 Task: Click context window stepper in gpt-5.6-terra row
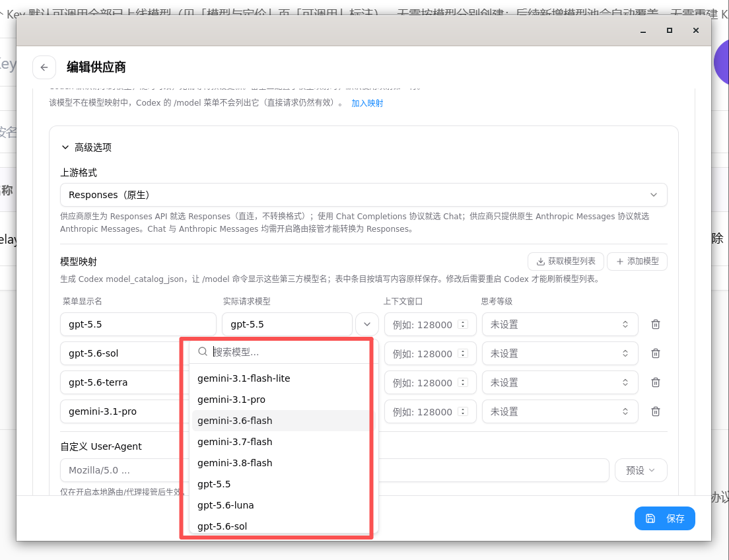pyautogui.click(x=463, y=382)
